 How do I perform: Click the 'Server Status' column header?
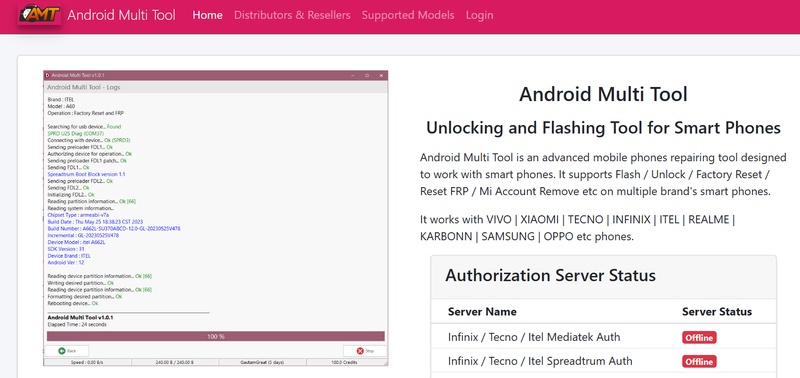[717, 312]
